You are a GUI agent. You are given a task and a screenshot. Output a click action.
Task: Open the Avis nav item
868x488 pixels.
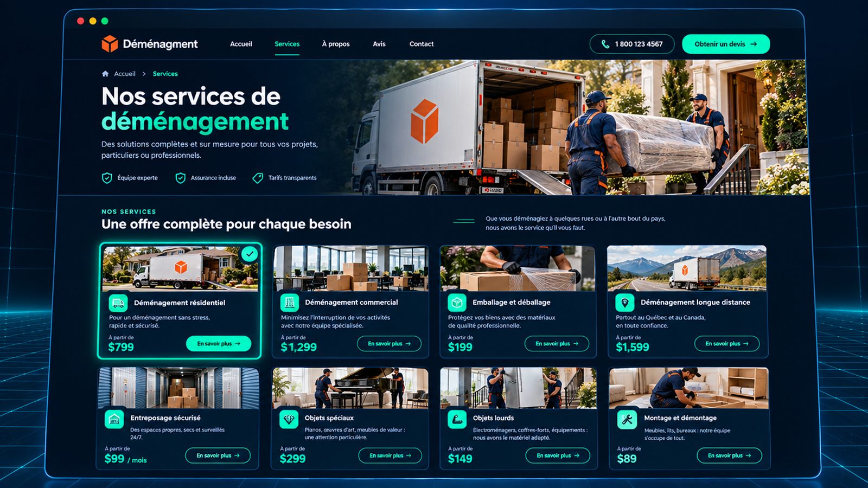pos(379,44)
